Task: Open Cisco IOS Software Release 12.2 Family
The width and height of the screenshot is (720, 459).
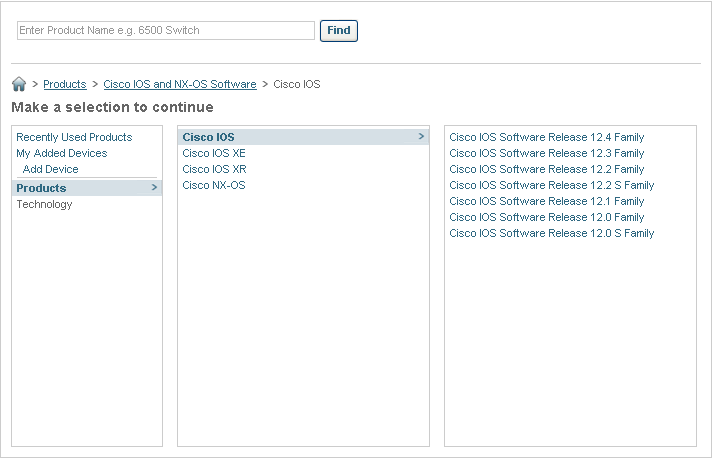Action: (x=546, y=169)
